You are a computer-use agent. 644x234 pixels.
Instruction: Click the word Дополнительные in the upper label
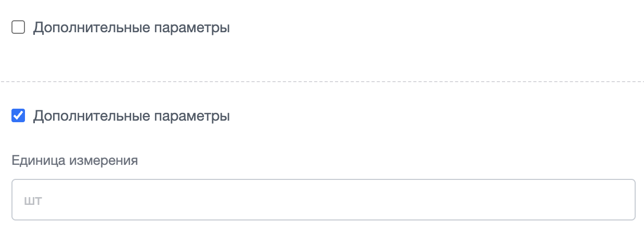click(92, 28)
